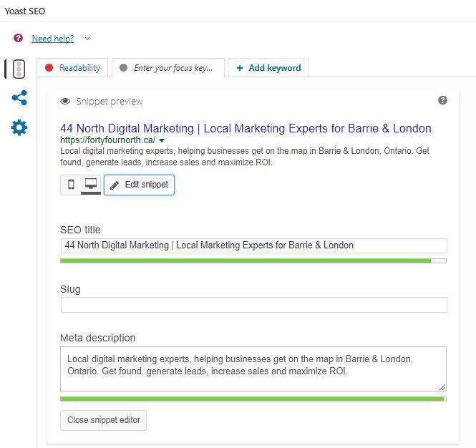
Task: Click the SEO title green progress bar
Action: click(x=253, y=261)
